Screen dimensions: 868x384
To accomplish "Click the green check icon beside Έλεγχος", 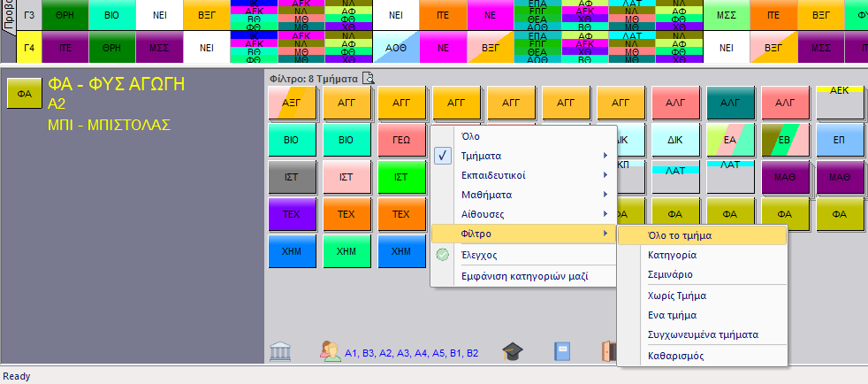I will (x=444, y=255).
